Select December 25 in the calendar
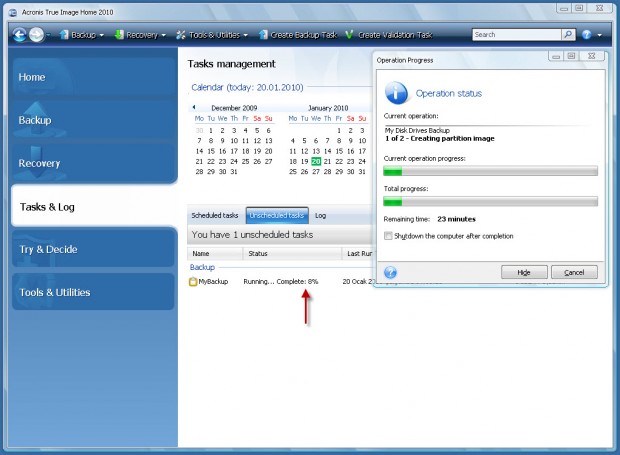 point(246,161)
